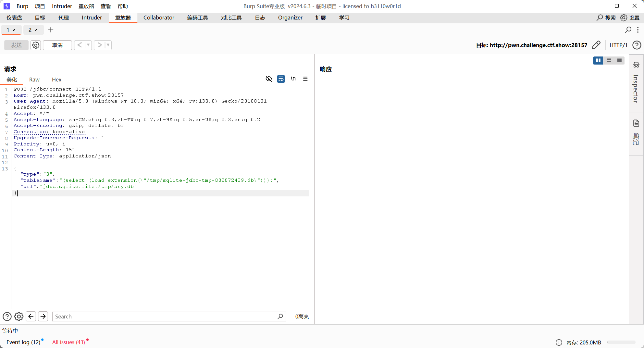This screenshot has height=348, width=644.
Task: Open request editor hamburger menu
Action: [305, 79]
